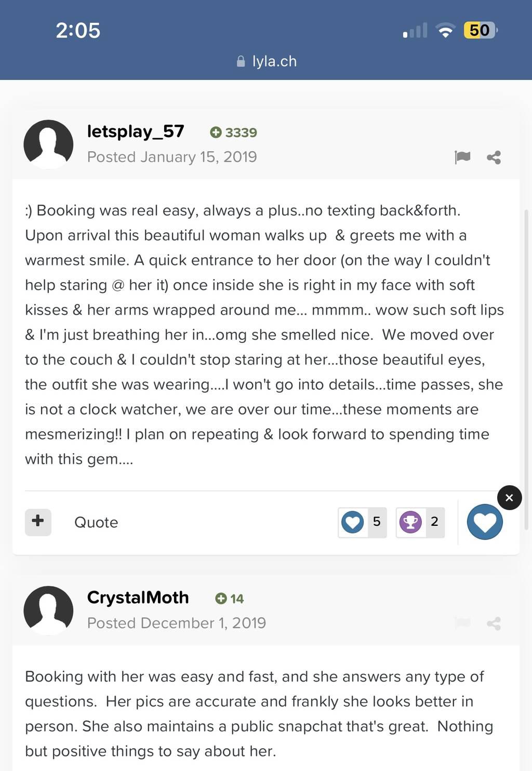View the 2 trophy reactions
The image size is (532, 771).
tap(420, 522)
